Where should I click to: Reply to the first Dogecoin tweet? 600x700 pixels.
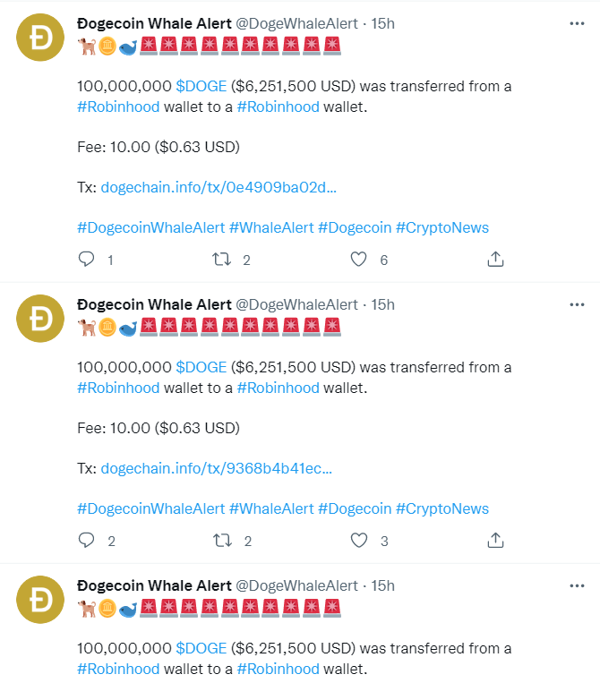click(x=87, y=260)
